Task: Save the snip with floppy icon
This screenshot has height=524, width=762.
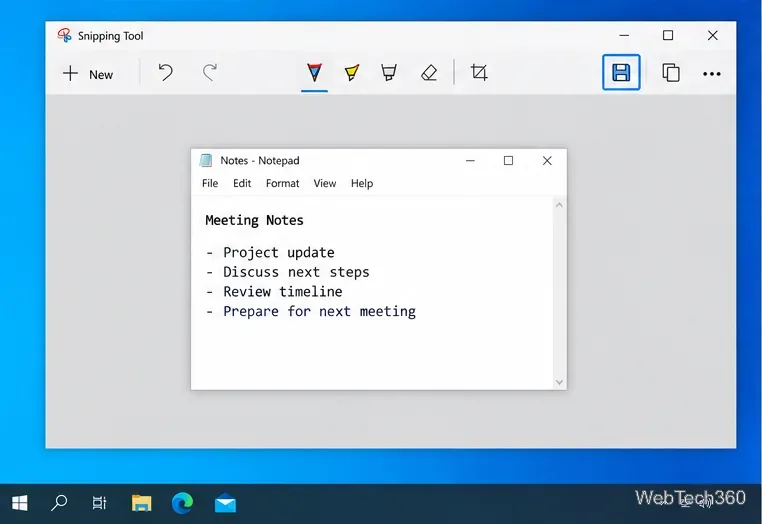Action: 621,72
